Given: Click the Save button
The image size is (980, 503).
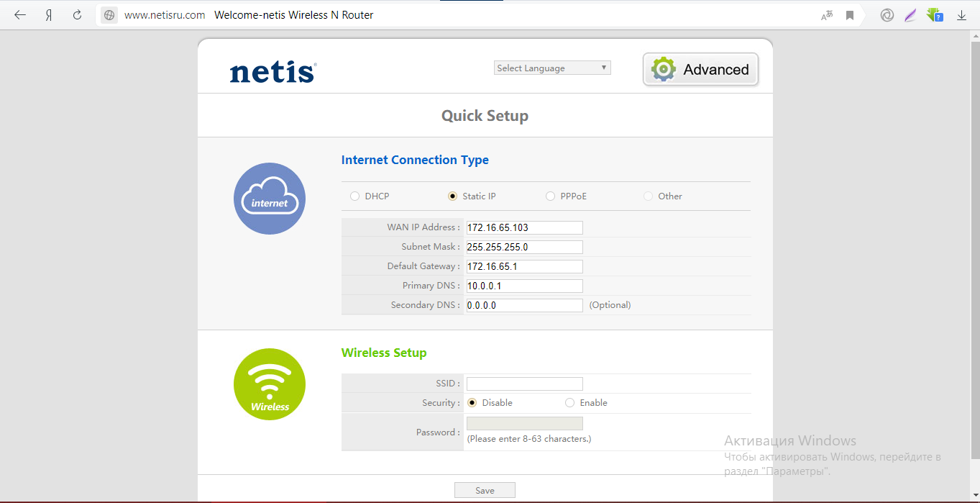Looking at the screenshot, I should 485,490.
